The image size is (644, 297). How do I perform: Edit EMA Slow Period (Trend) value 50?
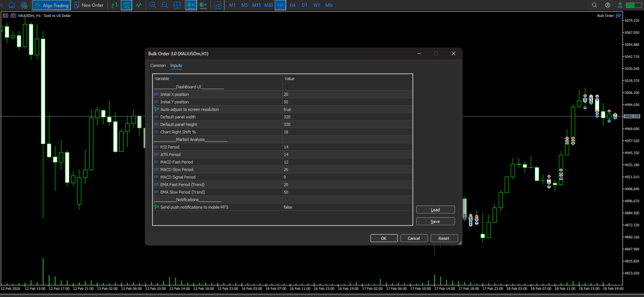point(347,192)
